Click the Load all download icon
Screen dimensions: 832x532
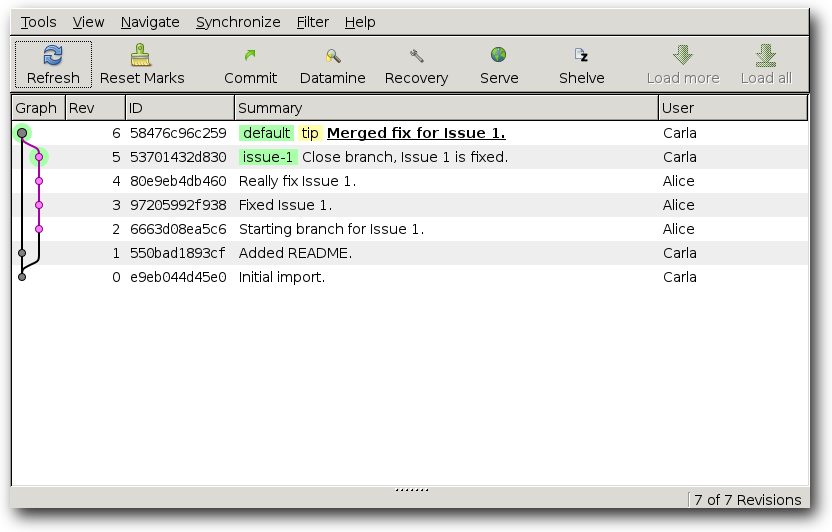pos(766,55)
